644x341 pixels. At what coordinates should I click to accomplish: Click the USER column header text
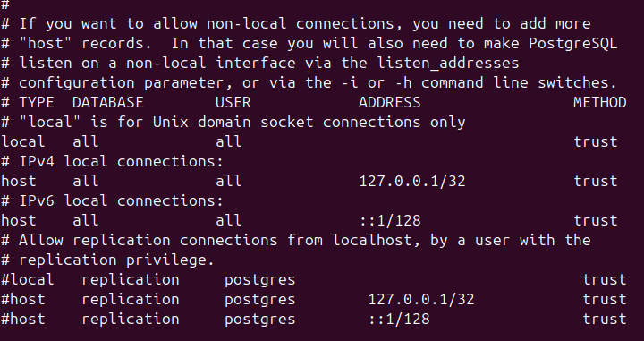pos(233,102)
